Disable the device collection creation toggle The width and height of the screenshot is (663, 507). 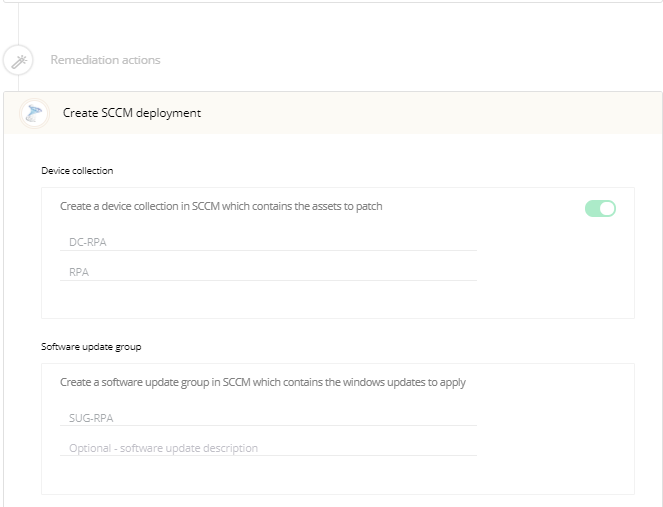[x=600, y=208]
